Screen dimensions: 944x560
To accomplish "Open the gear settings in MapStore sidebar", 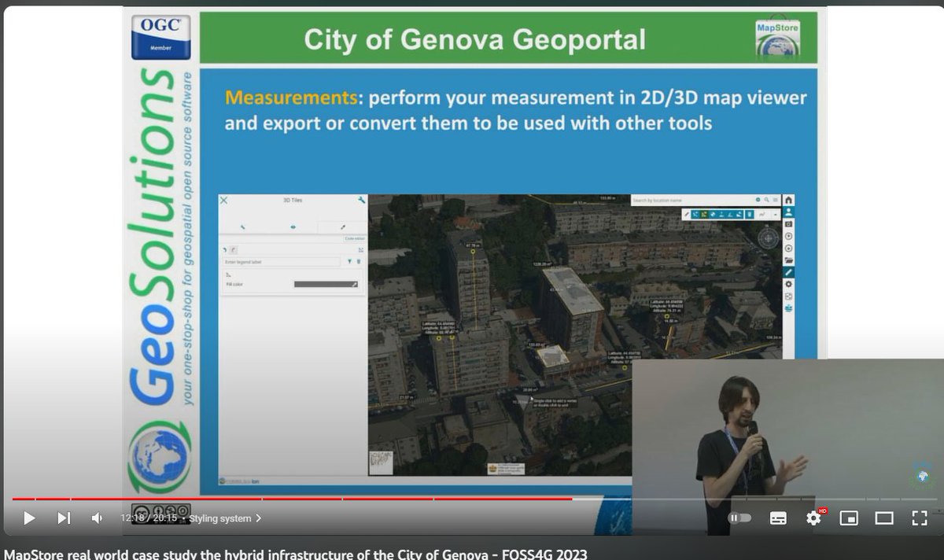I will 789,284.
